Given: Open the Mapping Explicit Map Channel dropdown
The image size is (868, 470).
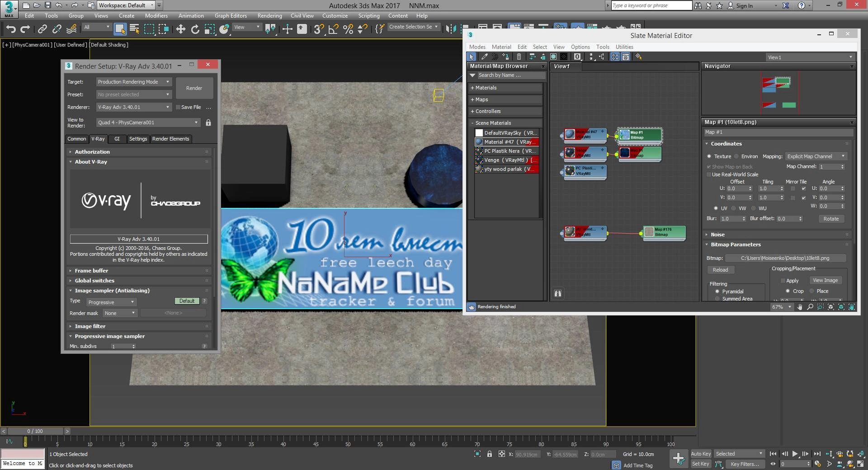Looking at the screenshot, I should 816,156.
